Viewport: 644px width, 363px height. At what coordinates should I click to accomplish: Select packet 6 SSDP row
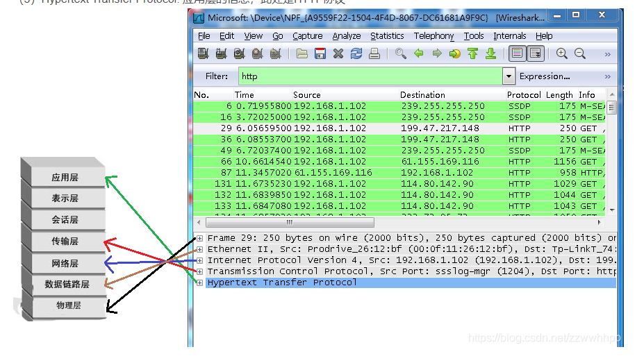(x=399, y=106)
